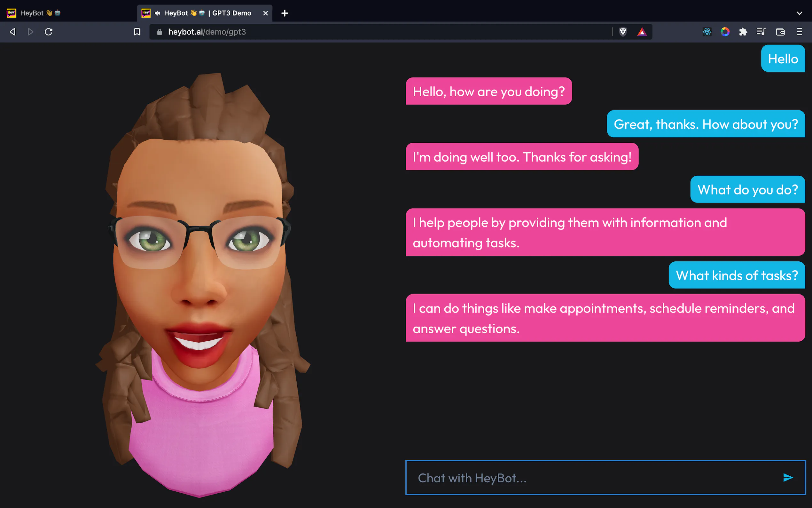Open Brave Rewards triangle icon
Screen dimensions: 812x508
(x=642, y=32)
